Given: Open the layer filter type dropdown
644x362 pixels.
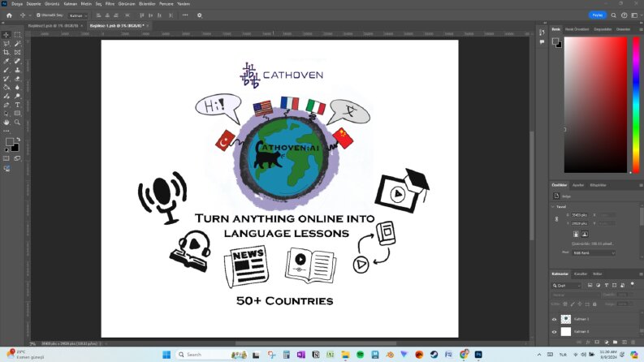Looking at the screenshot, I should point(566,285).
